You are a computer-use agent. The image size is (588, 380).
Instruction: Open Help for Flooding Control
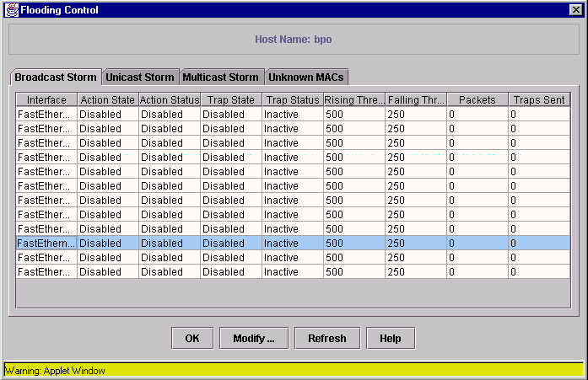390,338
